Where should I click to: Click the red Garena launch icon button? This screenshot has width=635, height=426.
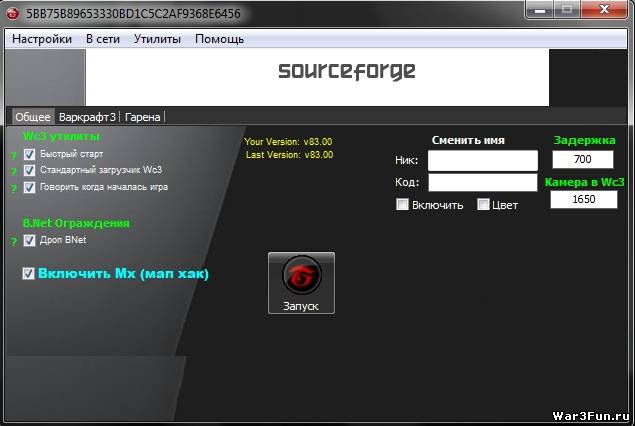click(x=301, y=283)
